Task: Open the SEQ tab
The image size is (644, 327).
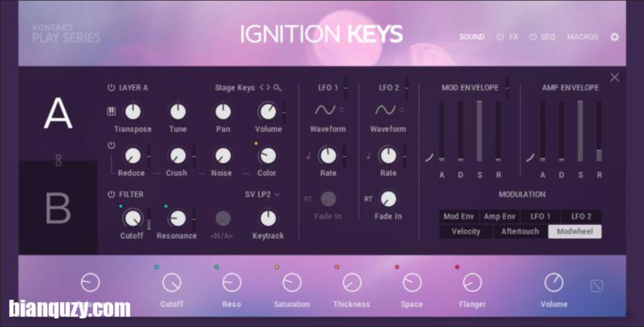Action: (x=548, y=37)
